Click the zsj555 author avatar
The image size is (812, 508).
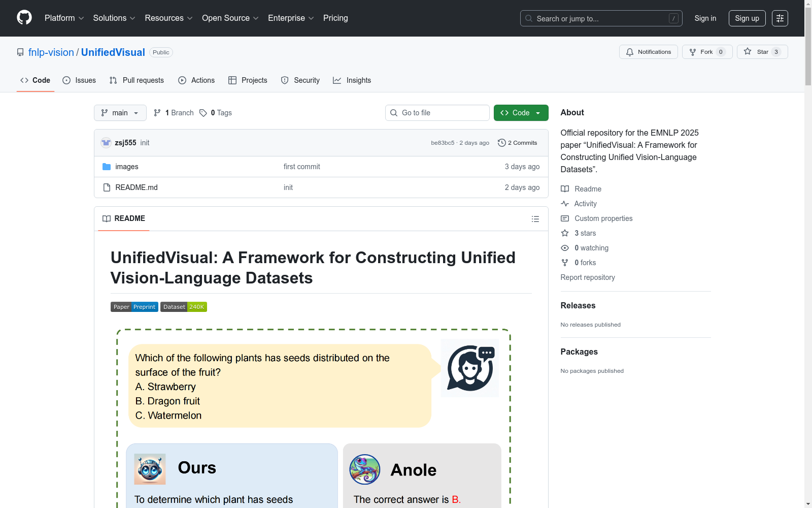point(106,143)
